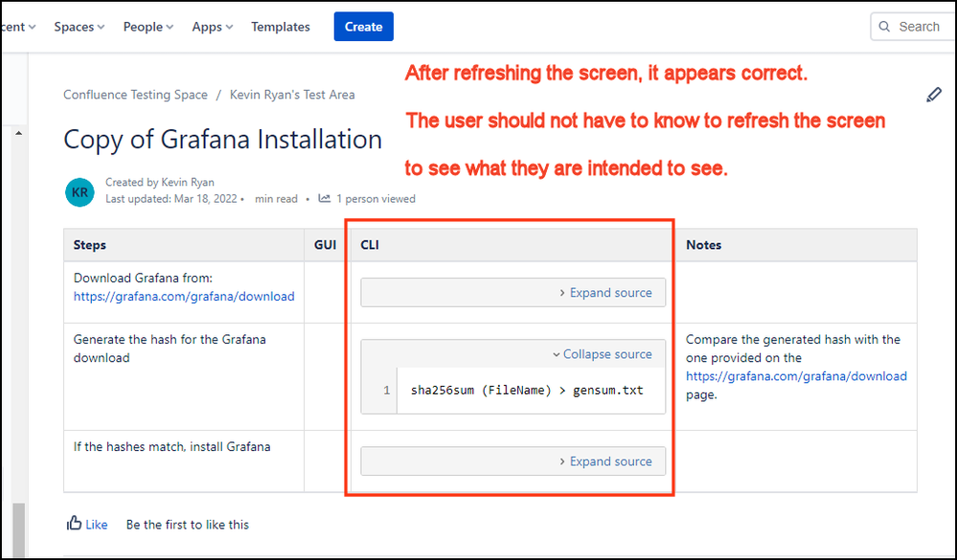Open the Apps dropdown menu
957x560 pixels.
213,27
